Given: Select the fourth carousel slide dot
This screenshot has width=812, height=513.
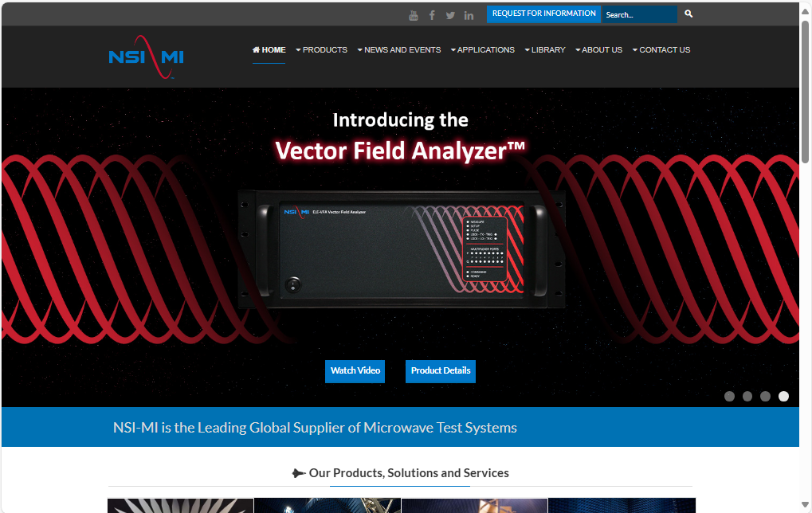Looking at the screenshot, I should pos(784,396).
